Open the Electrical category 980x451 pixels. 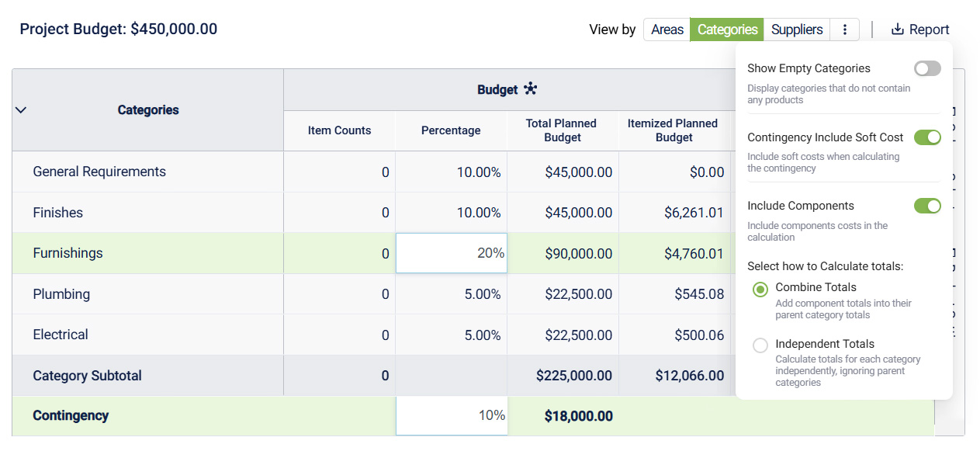[x=61, y=335]
